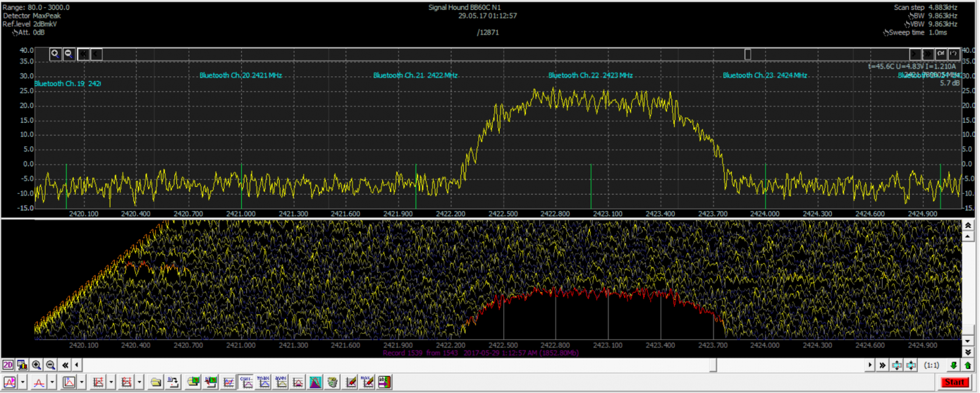The image size is (980, 393).
Task: Toggle the 'max' max-hold trace display
Action: 263,382
